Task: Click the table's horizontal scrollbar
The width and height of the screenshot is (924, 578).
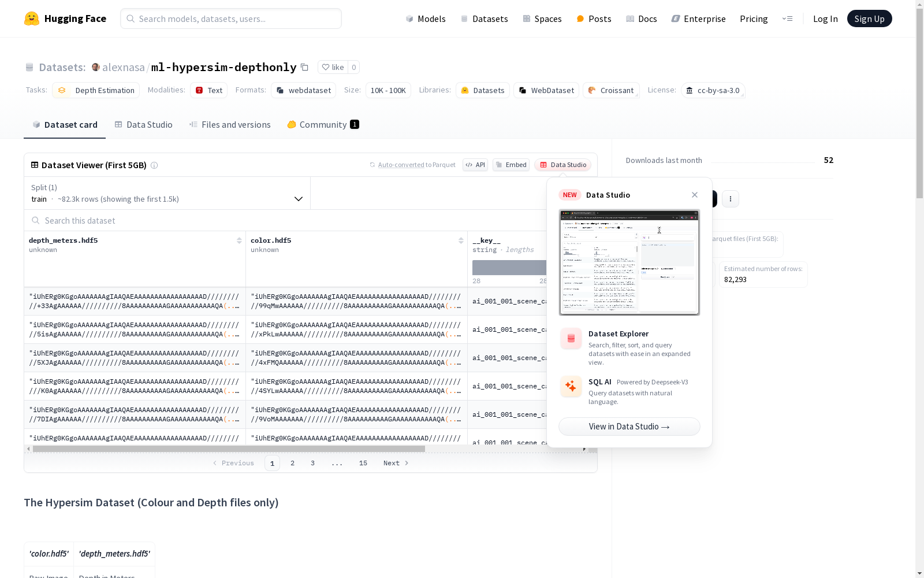Action: 229,449
